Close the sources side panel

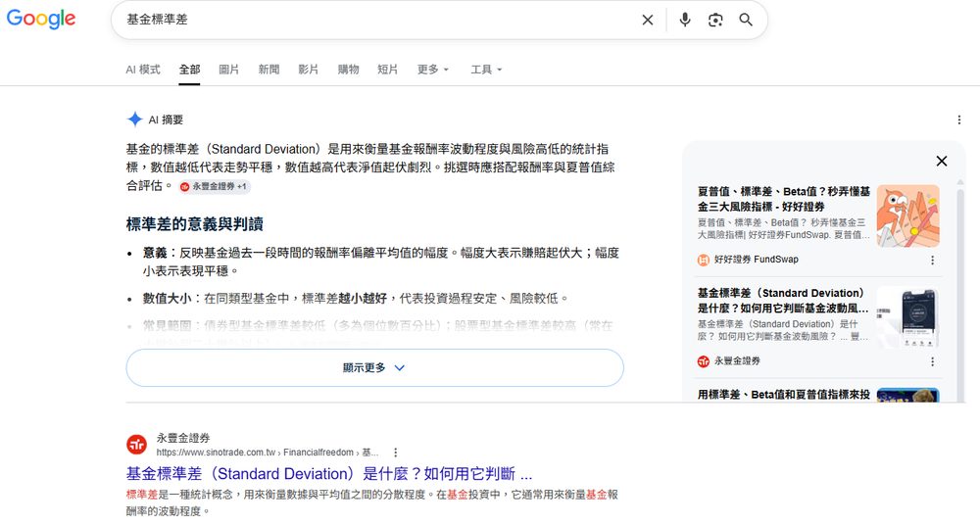[942, 162]
